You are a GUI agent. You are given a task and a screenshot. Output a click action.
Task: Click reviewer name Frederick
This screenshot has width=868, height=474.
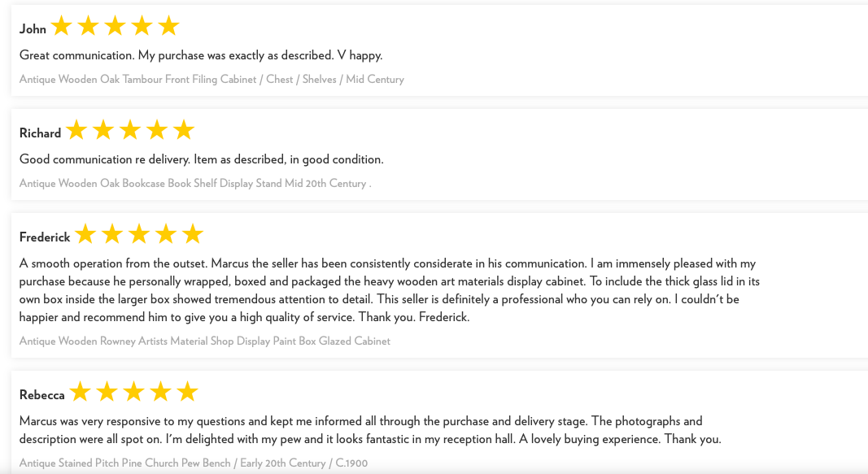pyautogui.click(x=45, y=237)
